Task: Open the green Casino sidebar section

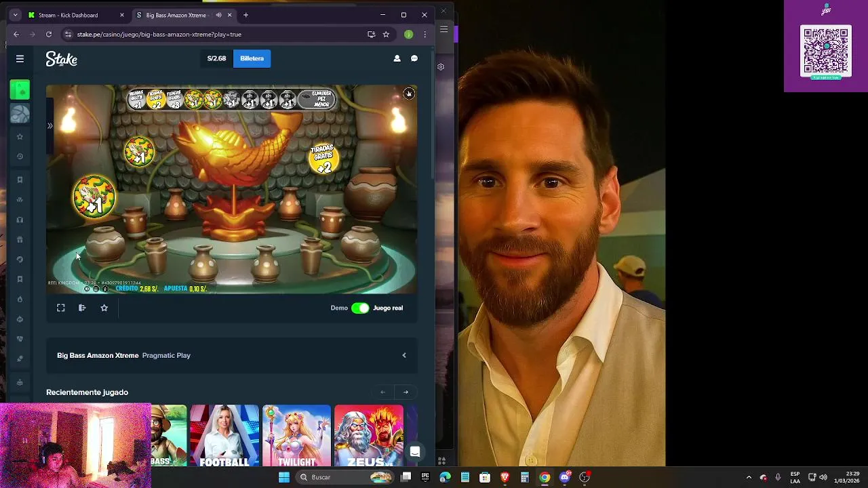Action: (x=20, y=89)
